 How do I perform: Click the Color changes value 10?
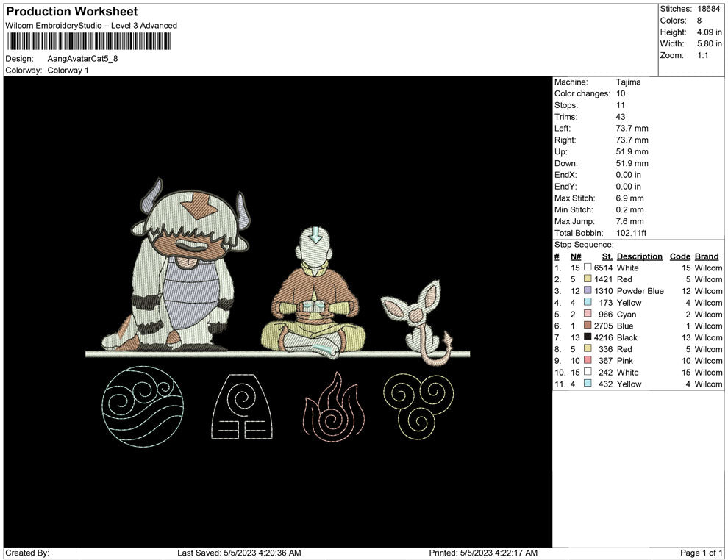pyautogui.click(x=621, y=93)
